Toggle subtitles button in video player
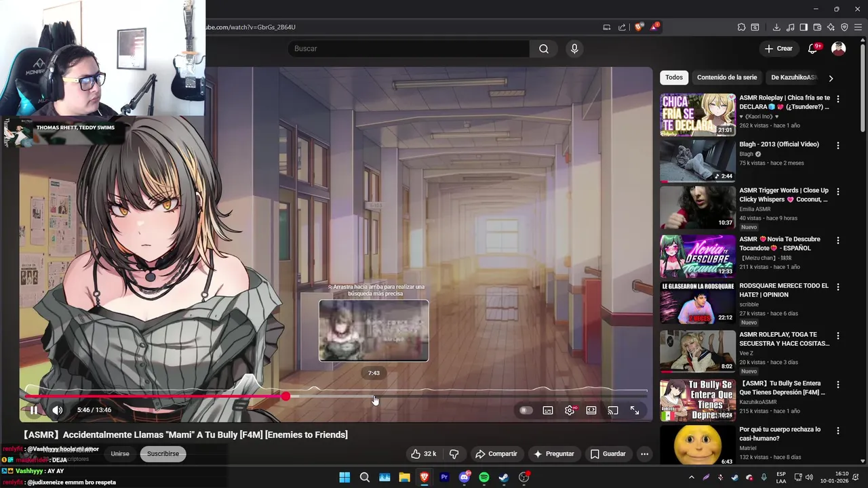868x488 pixels. tap(548, 410)
